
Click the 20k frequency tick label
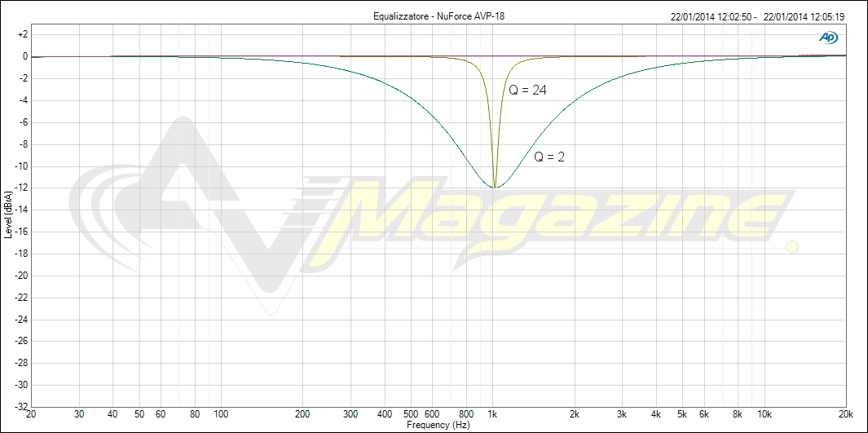click(x=845, y=413)
